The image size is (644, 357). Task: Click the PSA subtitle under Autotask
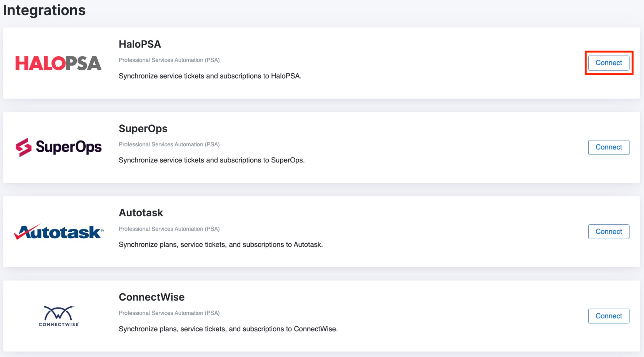[169, 229]
